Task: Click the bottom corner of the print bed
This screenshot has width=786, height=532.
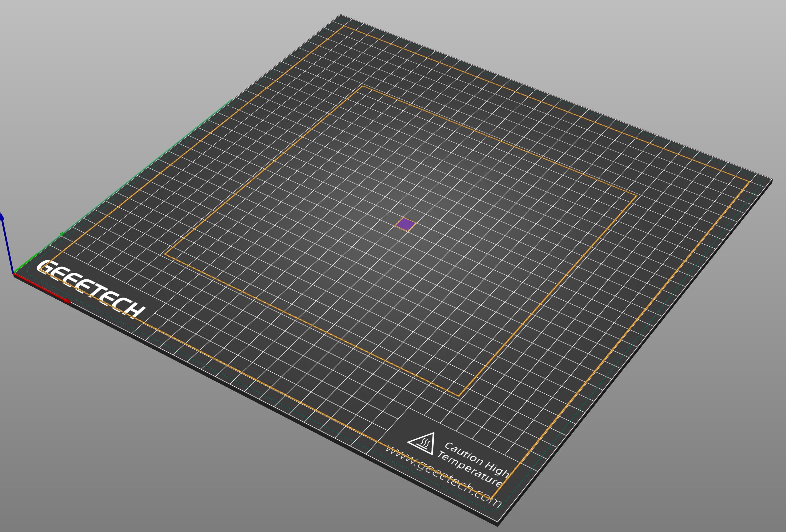Action: pyautogui.click(x=498, y=523)
